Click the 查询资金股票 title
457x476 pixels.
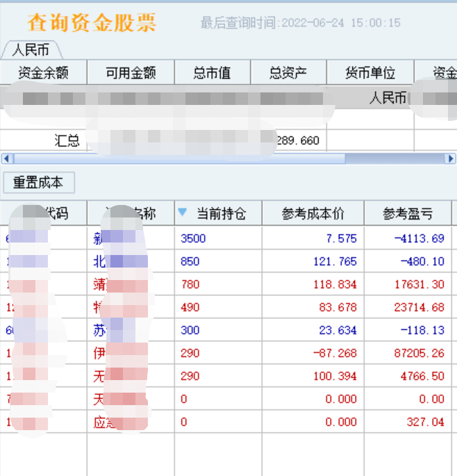[x=92, y=22]
